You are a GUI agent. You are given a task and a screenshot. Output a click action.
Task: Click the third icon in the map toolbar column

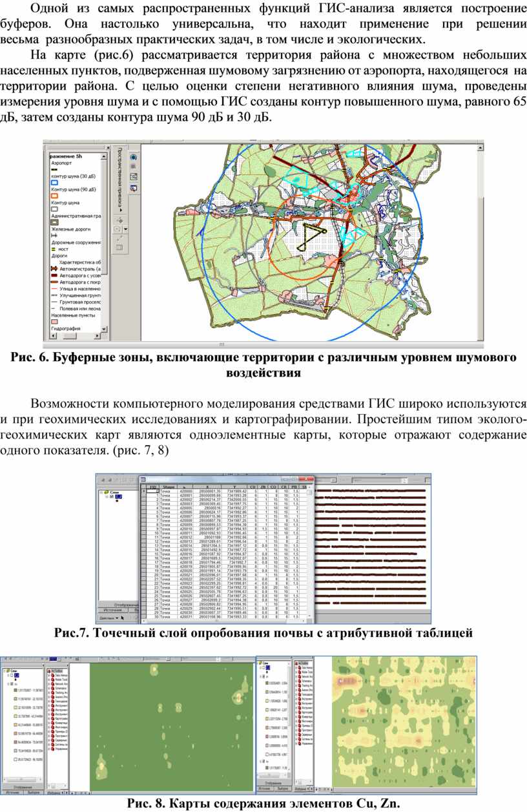point(133,177)
